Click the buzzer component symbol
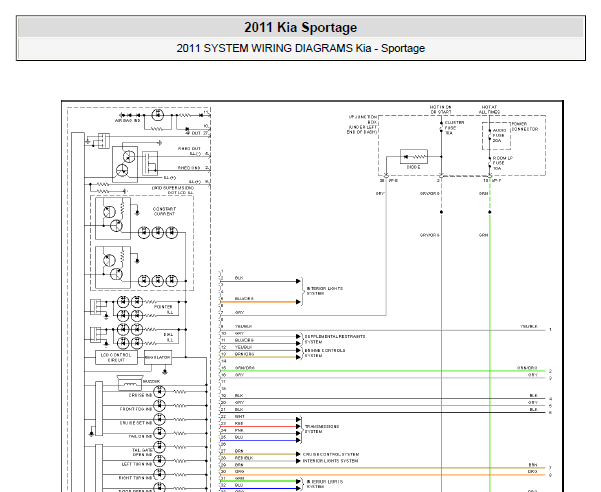The image size is (601, 492). [x=130, y=382]
